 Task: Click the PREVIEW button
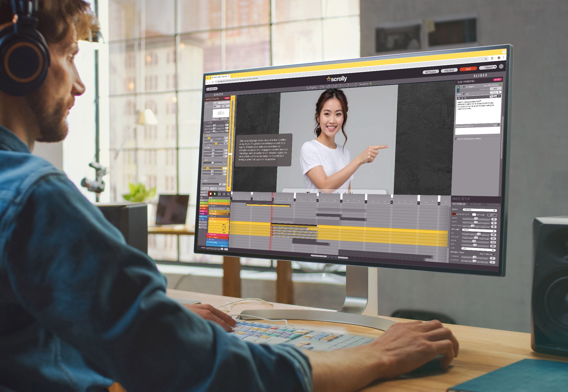449,70
